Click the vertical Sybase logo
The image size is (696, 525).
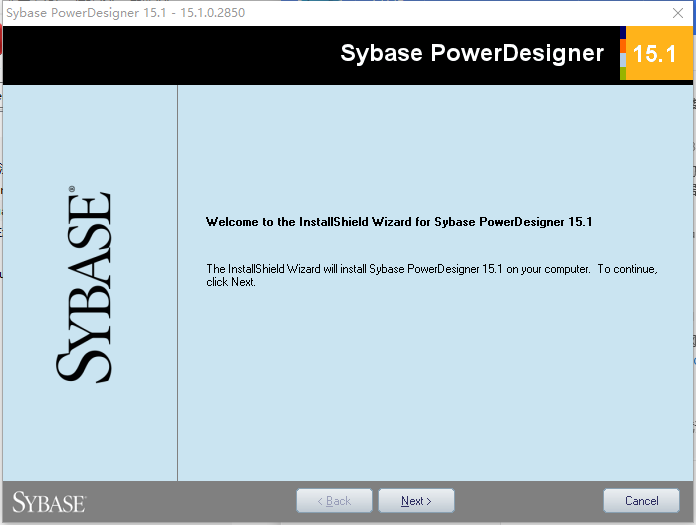point(84,284)
